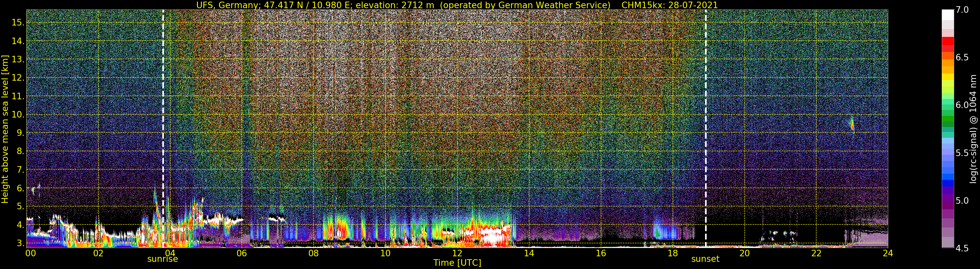This screenshot has height=269, width=980.
Task: Click the "16" tick on the time axis
Action: pos(601,253)
